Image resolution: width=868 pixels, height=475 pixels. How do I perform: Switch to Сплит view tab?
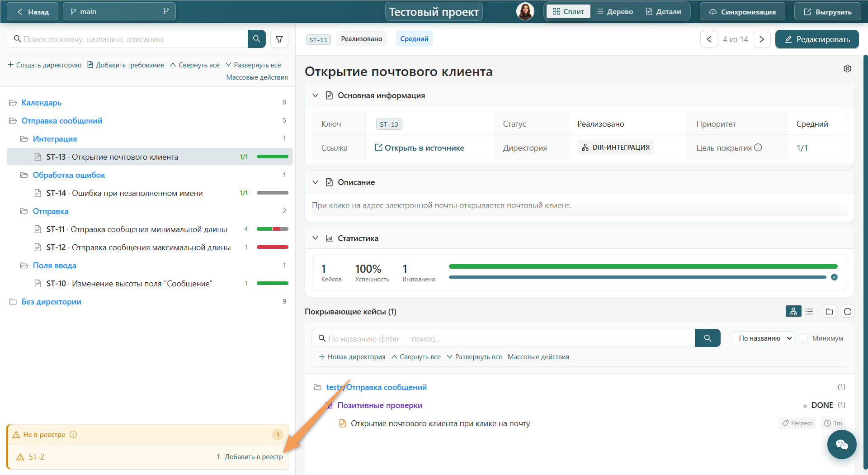click(568, 11)
